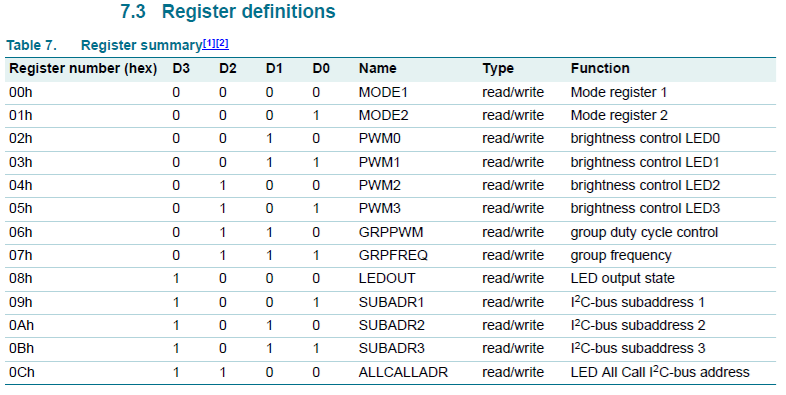Click the 'Function' column header
786x395 pixels.
600,68
